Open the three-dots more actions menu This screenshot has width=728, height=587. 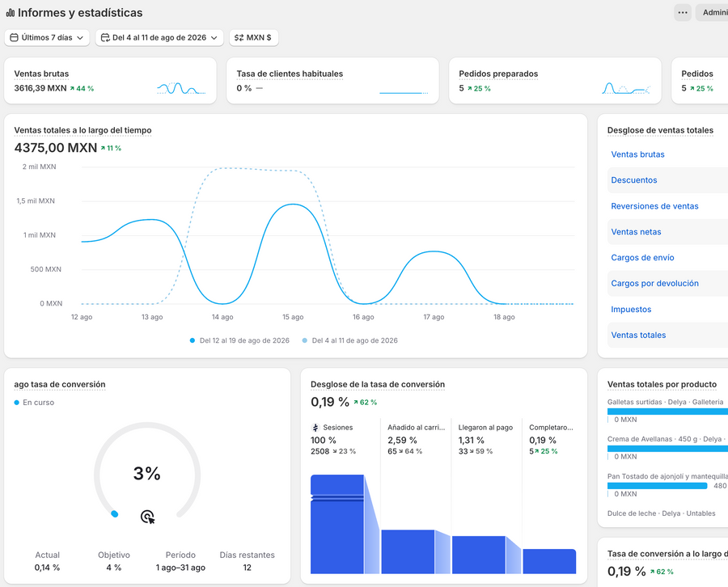[683, 12]
